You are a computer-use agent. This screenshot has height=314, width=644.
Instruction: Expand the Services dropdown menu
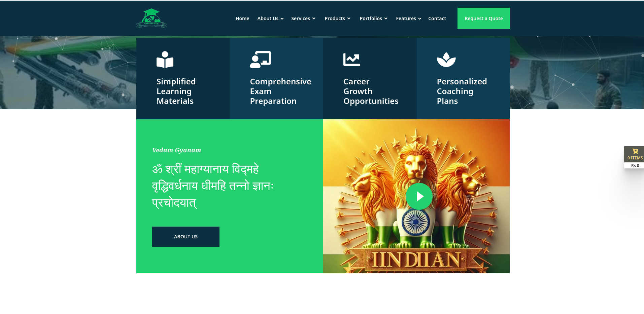tap(303, 18)
